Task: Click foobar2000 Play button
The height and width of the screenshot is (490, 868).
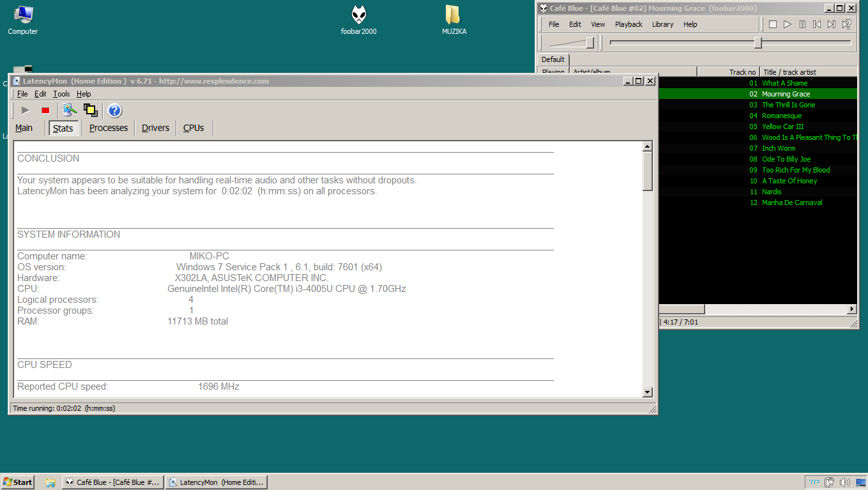Action: 788,24
